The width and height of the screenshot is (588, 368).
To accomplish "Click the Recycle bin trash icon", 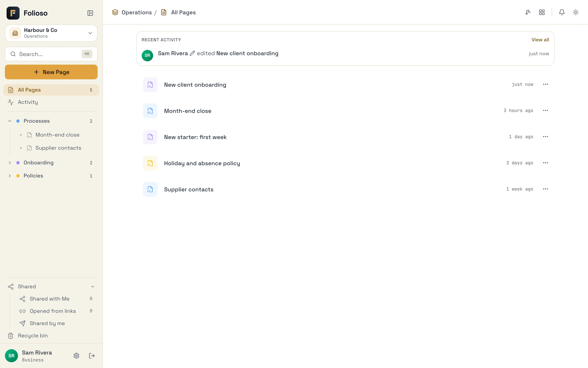I will (11, 336).
